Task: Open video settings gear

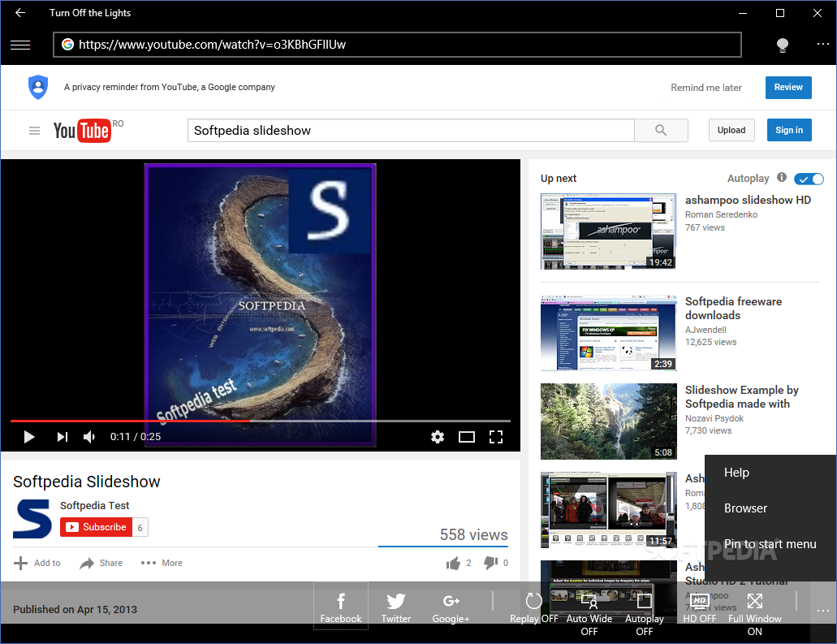Action: coord(438,438)
